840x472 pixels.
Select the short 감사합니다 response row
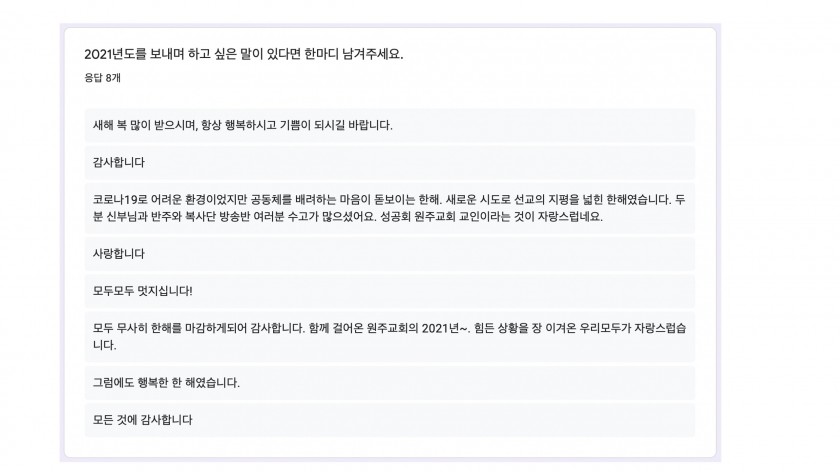389,162
